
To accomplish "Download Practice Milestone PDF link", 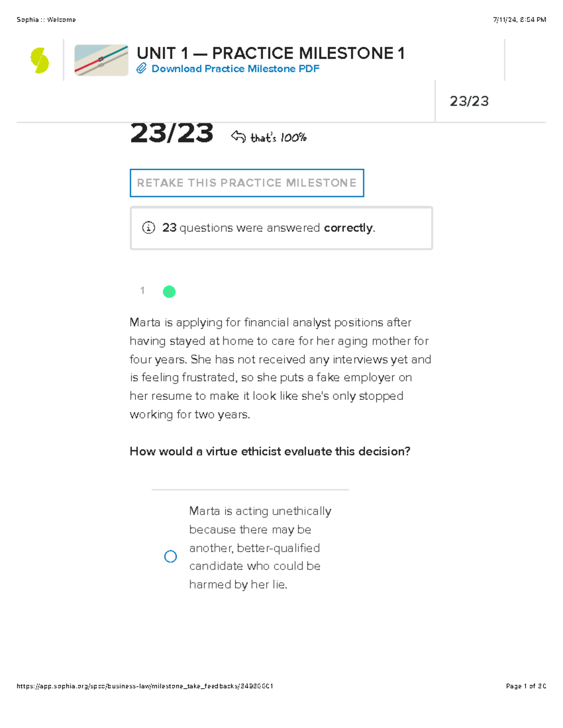I will 235,68.
